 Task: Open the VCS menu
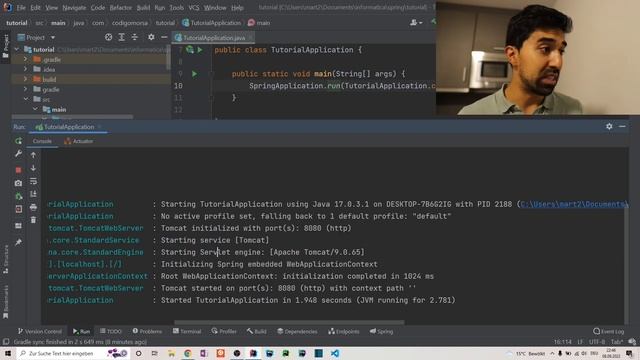pyautogui.click(x=194, y=8)
